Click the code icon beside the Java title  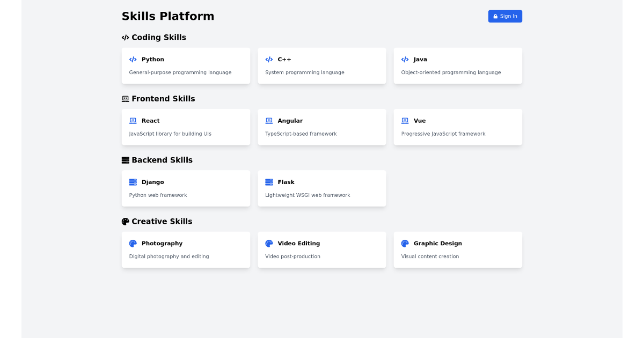tap(405, 60)
